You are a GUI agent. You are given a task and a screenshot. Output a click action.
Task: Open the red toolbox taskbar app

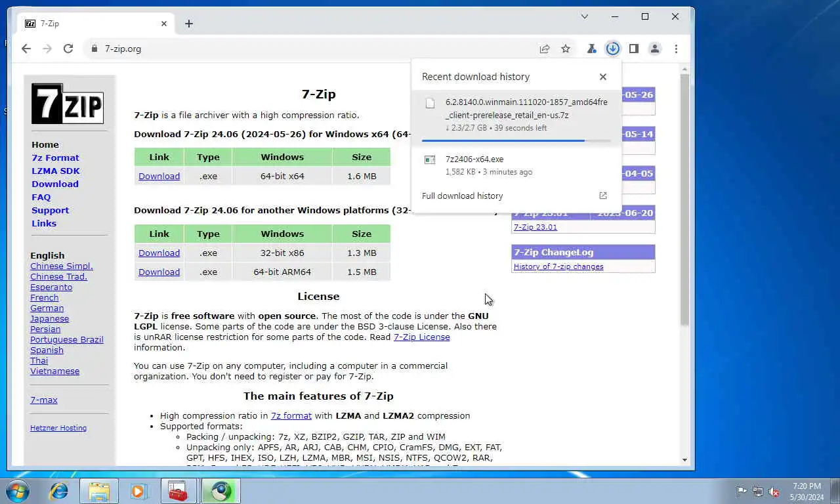[178, 491]
